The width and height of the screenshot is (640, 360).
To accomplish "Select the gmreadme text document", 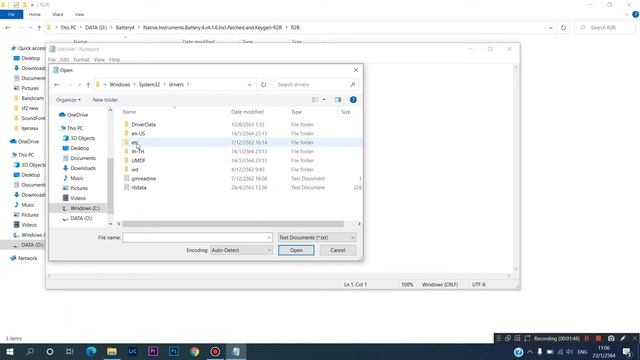I will click(143, 178).
